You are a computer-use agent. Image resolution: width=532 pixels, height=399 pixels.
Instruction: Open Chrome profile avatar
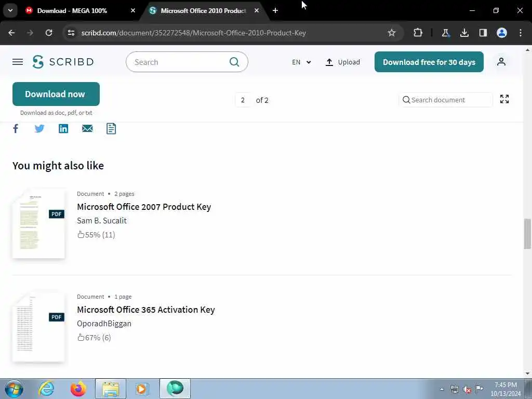502,33
